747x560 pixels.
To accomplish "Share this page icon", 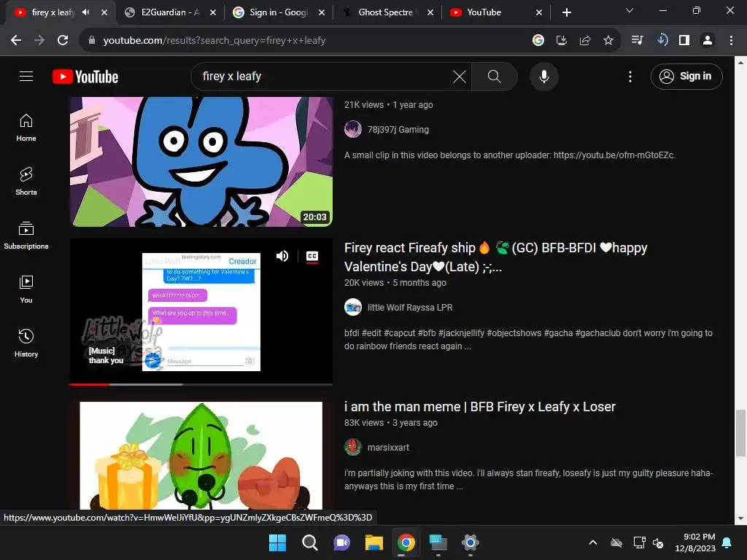I will coord(585,41).
